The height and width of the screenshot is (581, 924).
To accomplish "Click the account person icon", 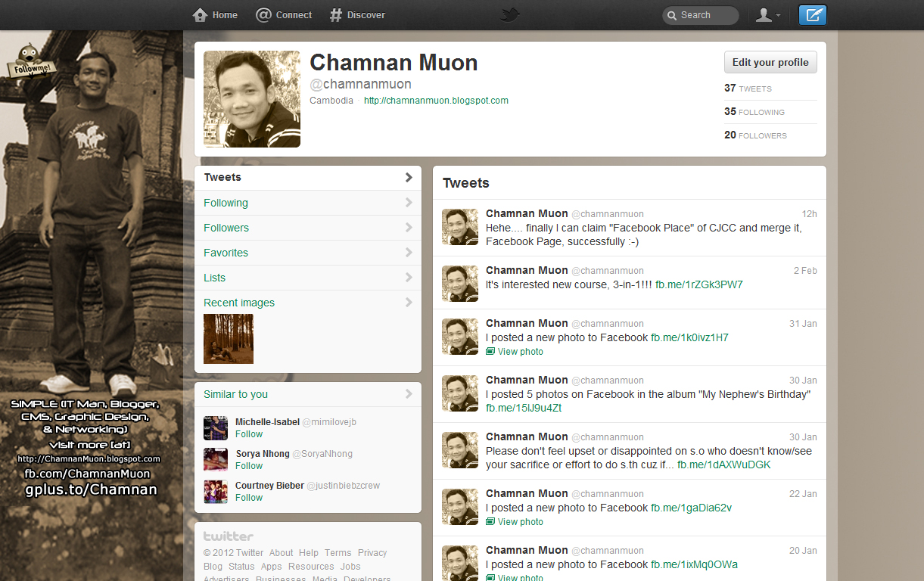I will pyautogui.click(x=764, y=14).
